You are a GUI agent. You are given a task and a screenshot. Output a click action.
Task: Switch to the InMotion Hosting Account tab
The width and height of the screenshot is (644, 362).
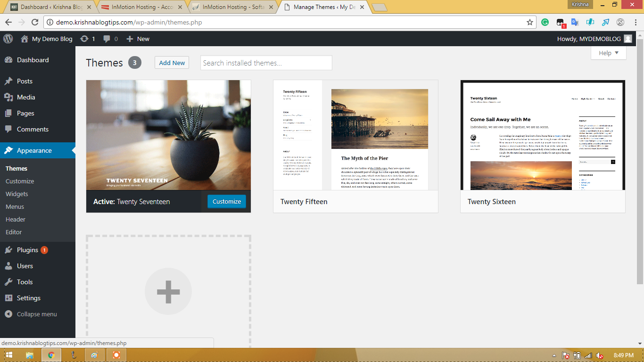(141, 7)
